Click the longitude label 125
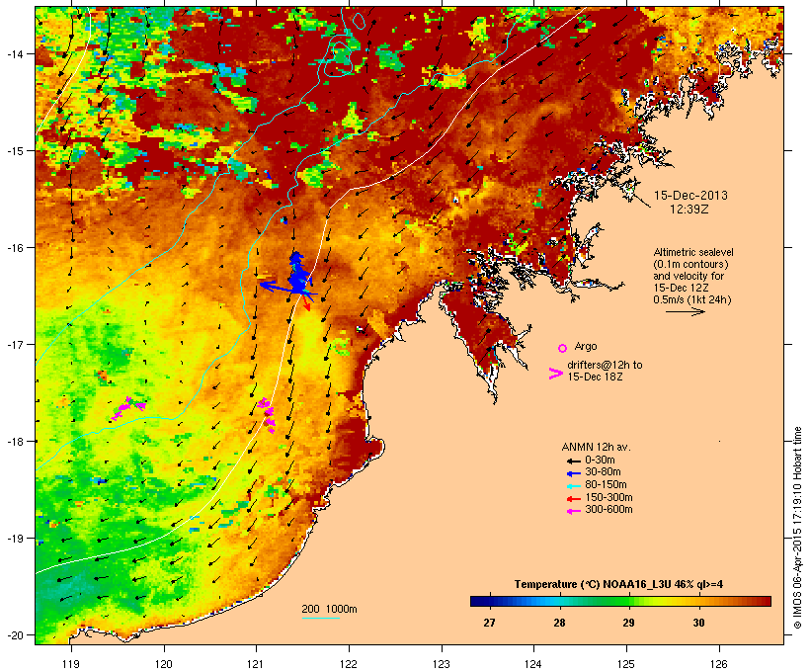 626,664
